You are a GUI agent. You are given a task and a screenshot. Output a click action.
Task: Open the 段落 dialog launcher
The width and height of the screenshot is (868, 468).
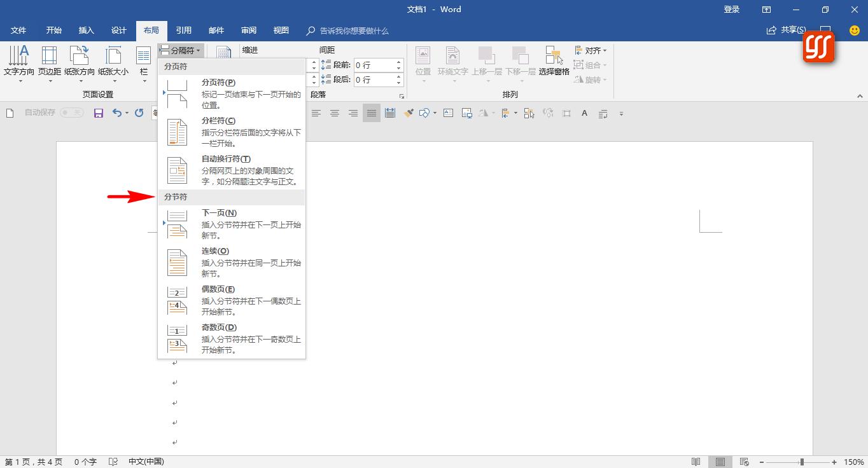tap(403, 95)
